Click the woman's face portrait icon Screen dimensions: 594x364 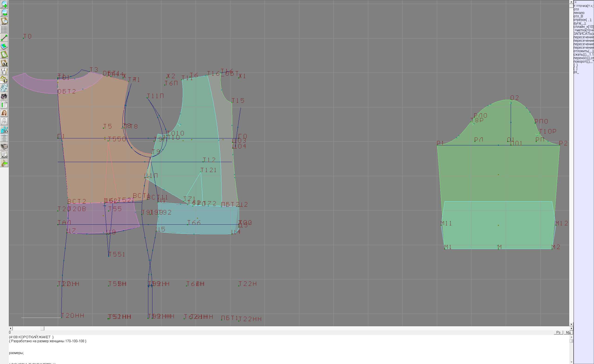4,113
